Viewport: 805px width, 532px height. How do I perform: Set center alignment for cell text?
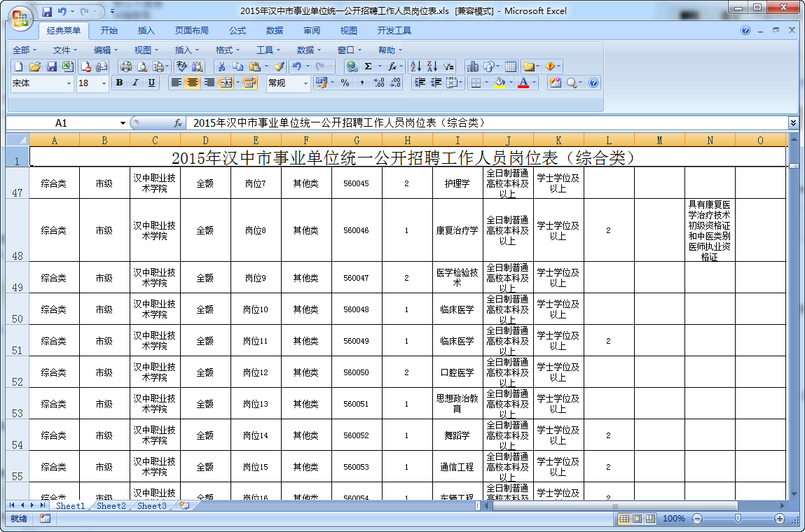[193, 83]
